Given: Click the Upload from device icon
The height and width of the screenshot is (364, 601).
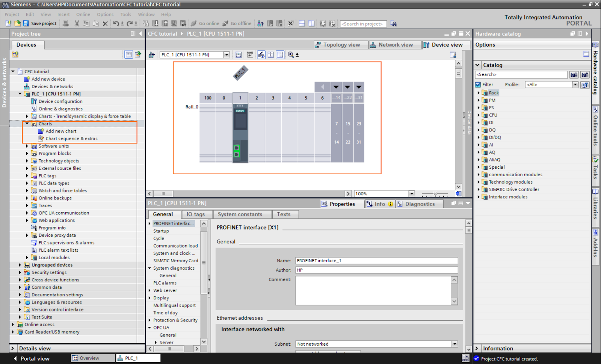Looking at the screenshot, I should 165,23.
